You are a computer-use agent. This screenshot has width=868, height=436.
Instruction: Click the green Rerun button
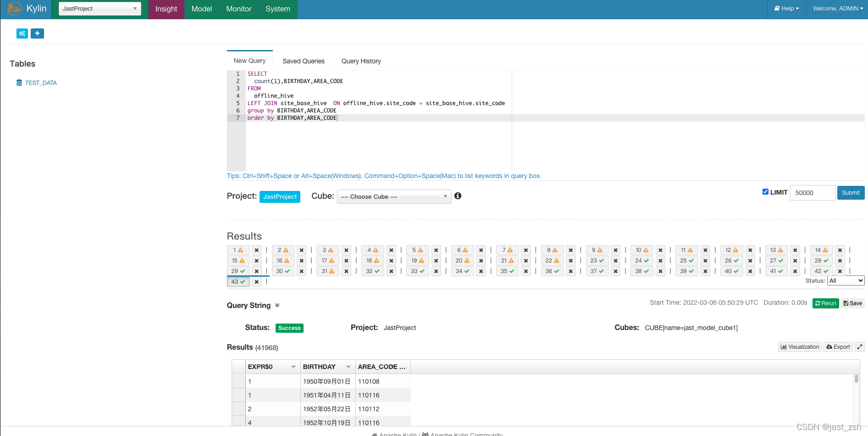pos(825,303)
